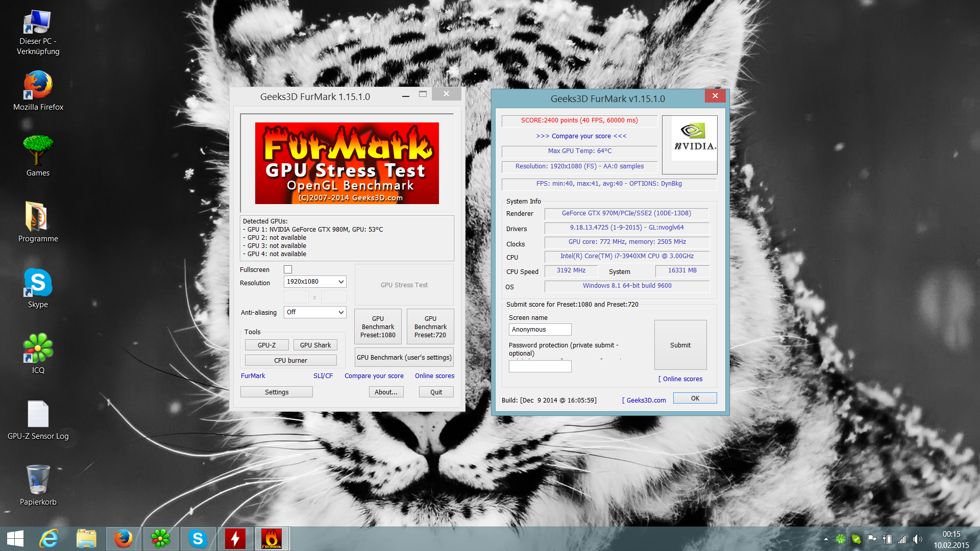Click the Windows 8.1 64-bit OS field
980x551 pixels.
click(x=627, y=286)
